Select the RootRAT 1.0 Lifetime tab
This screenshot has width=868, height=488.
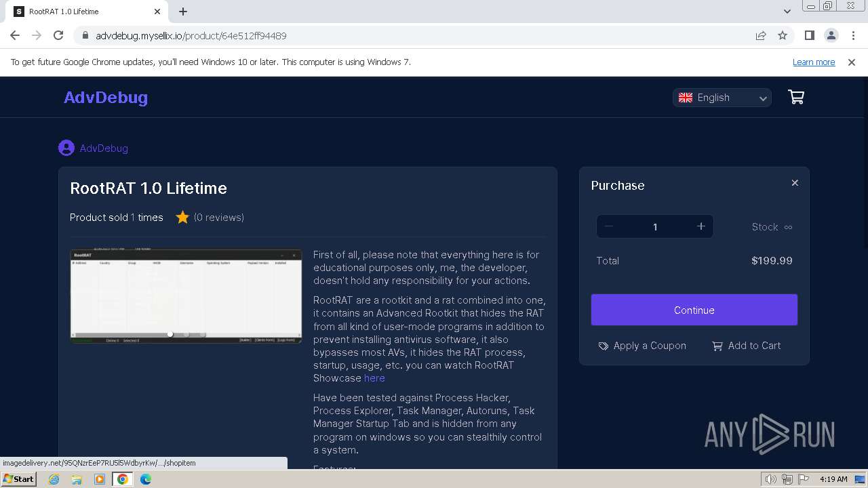(x=88, y=12)
